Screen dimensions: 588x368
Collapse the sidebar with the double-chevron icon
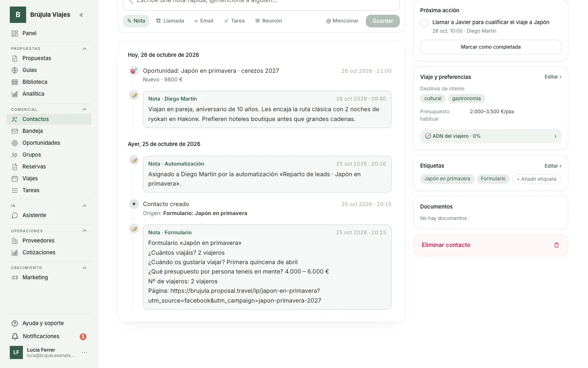(81, 15)
